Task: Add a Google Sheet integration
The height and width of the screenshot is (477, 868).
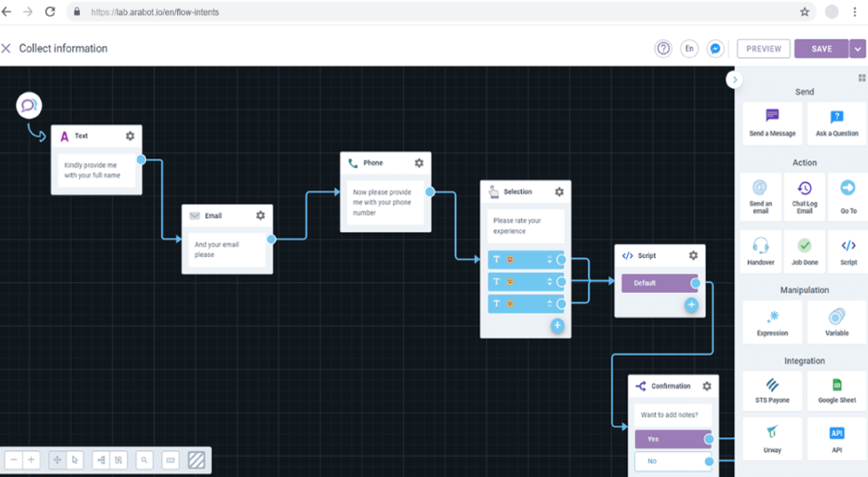Action: (837, 391)
